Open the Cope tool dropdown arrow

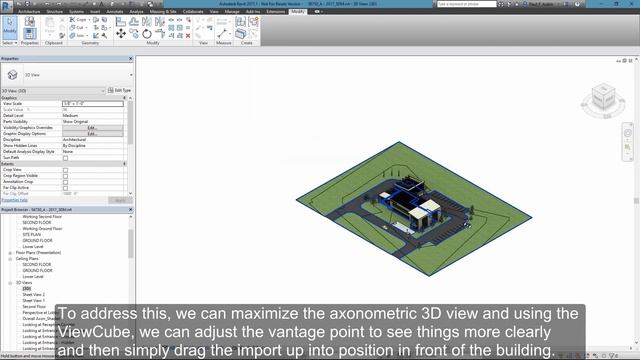[x=89, y=20]
